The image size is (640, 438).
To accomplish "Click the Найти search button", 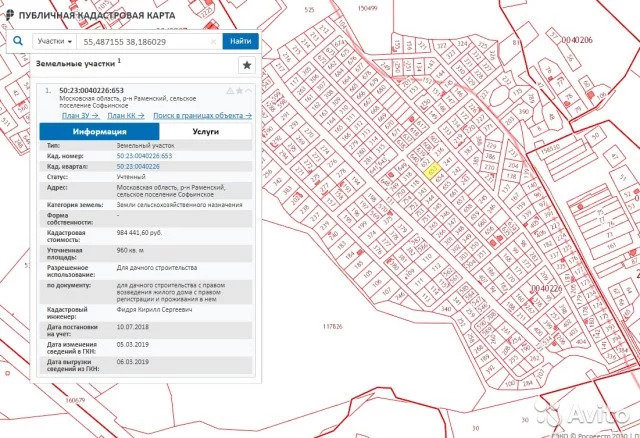I will pyautogui.click(x=240, y=41).
